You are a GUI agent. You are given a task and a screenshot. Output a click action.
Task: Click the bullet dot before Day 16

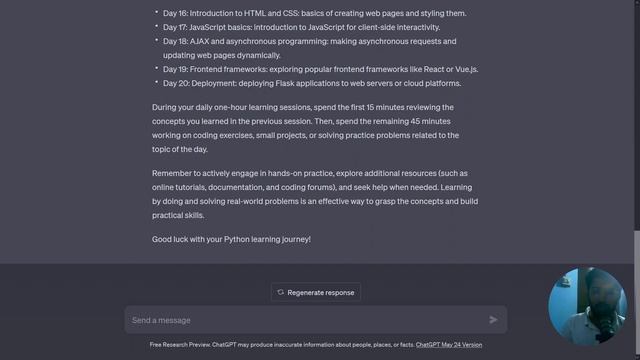click(x=156, y=12)
